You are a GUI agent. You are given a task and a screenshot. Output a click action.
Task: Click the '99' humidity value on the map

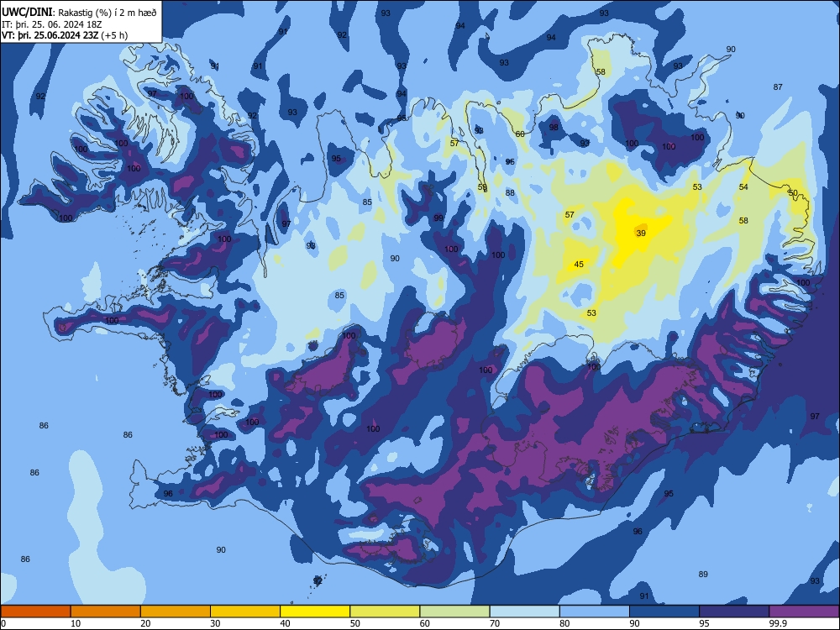coord(438,218)
